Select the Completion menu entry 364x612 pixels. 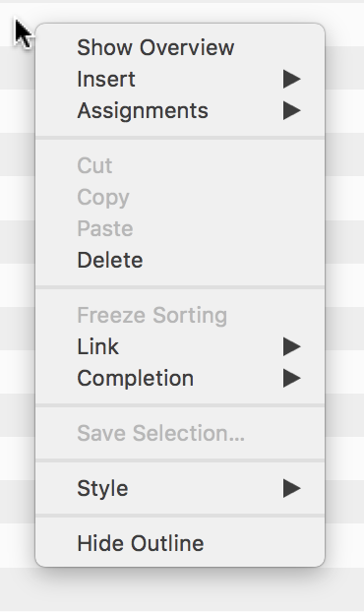[180, 378]
